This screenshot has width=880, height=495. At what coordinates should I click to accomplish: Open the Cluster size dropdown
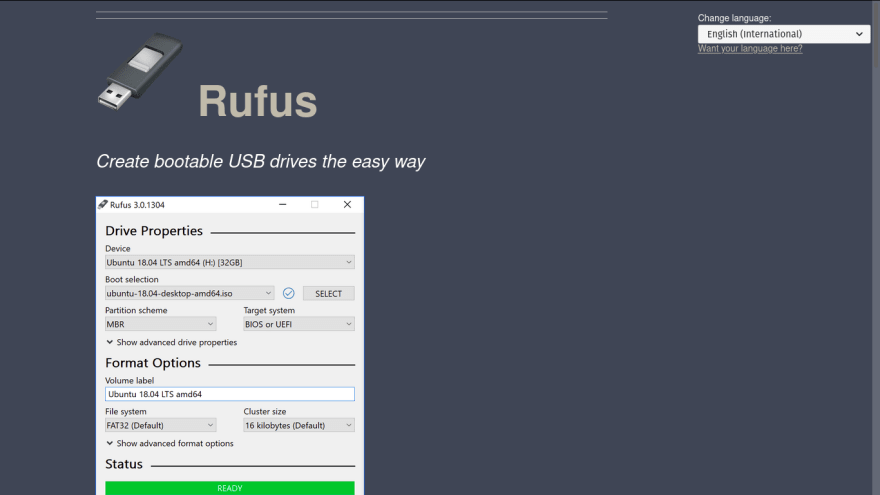point(299,425)
